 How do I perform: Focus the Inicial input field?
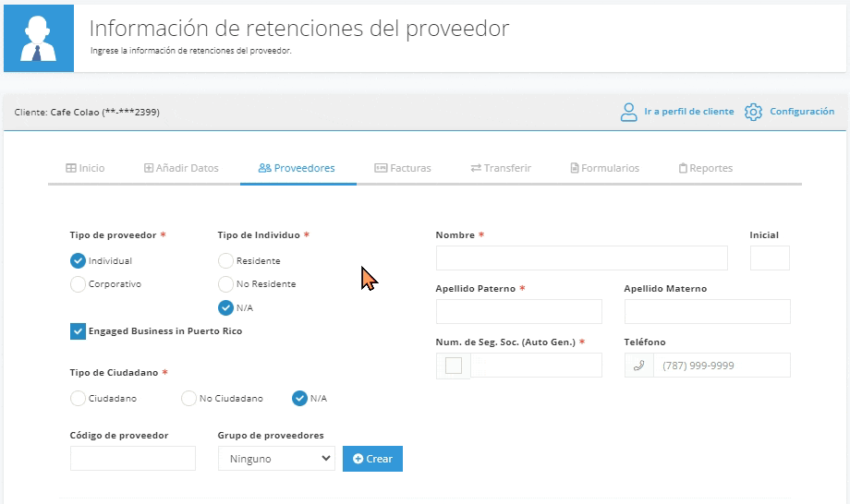770,258
